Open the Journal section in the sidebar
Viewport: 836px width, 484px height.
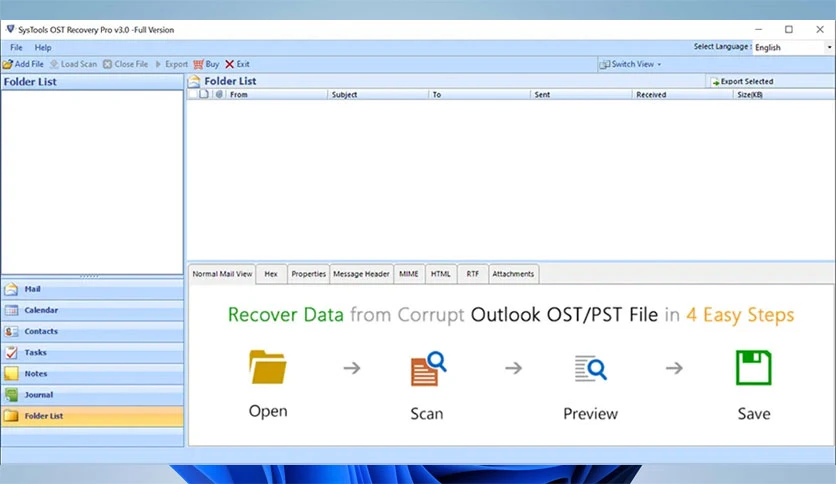click(x=92, y=395)
